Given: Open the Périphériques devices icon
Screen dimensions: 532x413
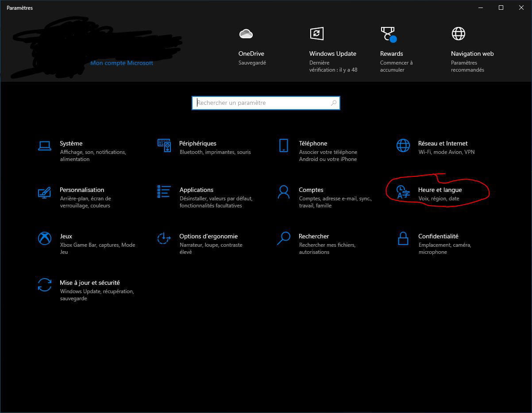Looking at the screenshot, I should pos(164,145).
